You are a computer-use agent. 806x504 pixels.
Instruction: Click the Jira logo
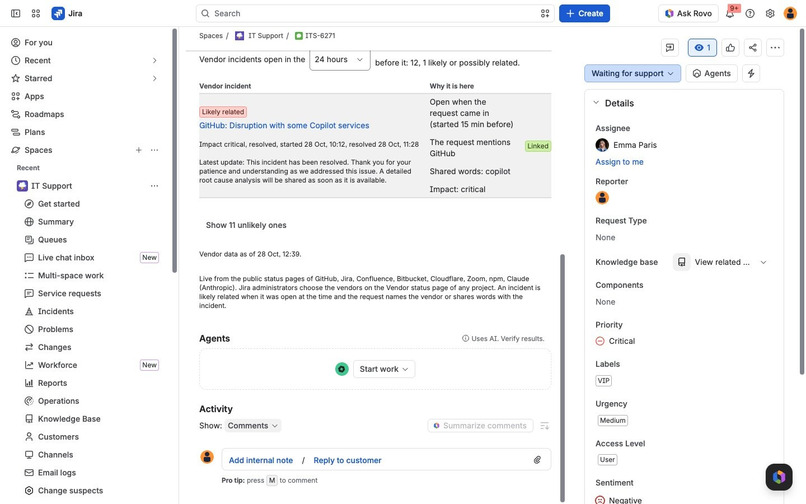[x=67, y=13]
